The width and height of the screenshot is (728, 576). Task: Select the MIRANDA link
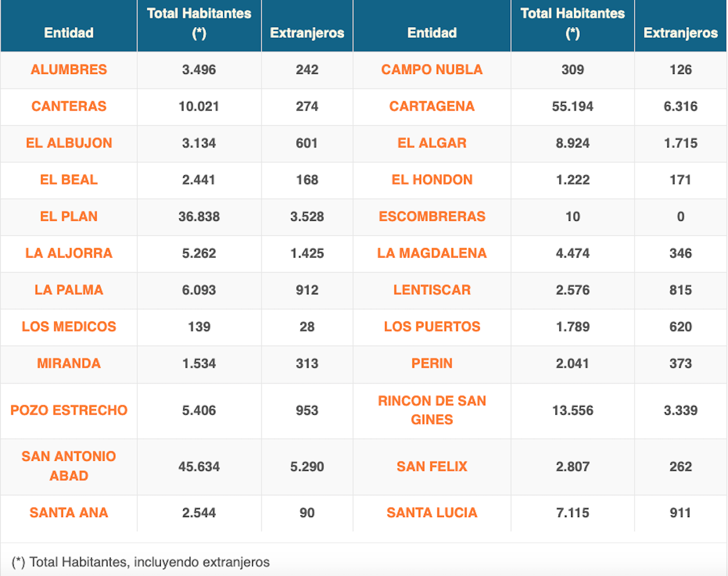coord(69,363)
